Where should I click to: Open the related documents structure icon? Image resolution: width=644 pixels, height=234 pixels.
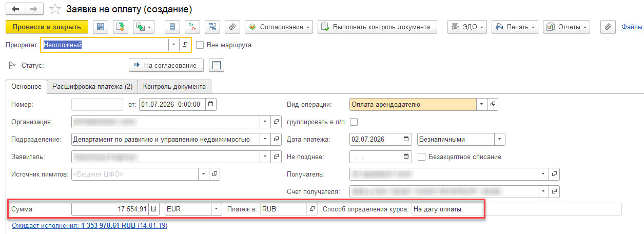tap(212, 27)
